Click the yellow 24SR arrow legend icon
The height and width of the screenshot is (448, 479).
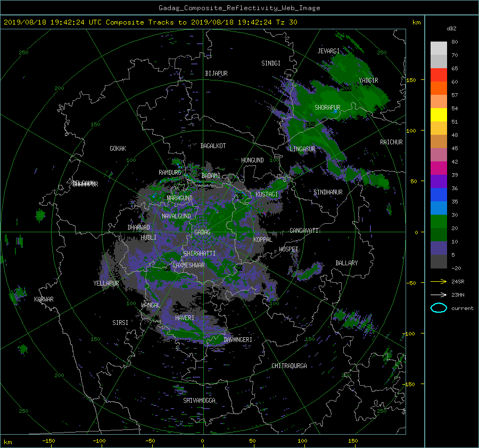439,281
